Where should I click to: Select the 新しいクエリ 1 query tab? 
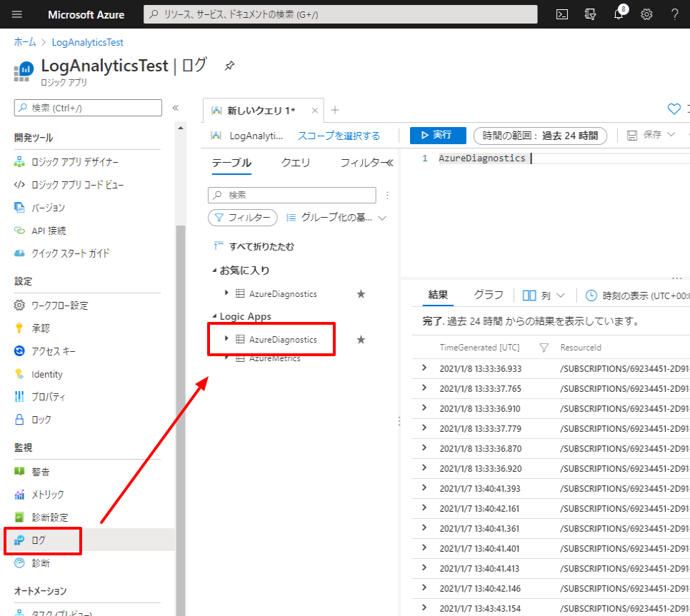(261, 111)
